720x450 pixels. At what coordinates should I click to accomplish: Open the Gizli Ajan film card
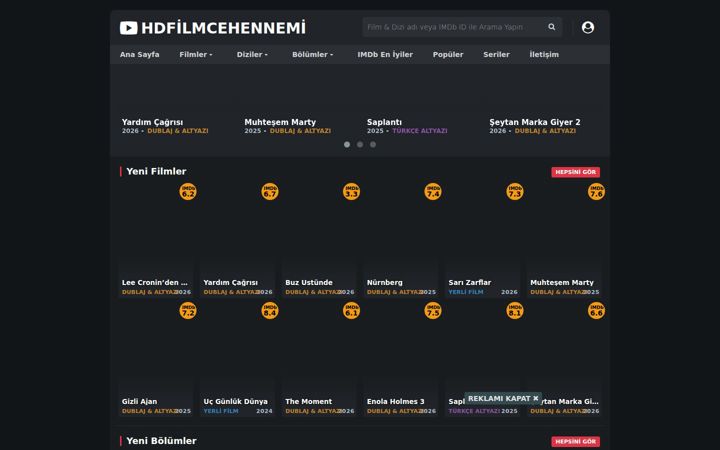[x=156, y=360]
